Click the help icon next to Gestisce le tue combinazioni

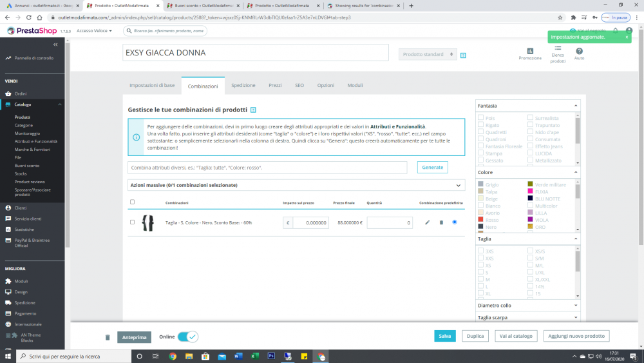click(x=253, y=110)
